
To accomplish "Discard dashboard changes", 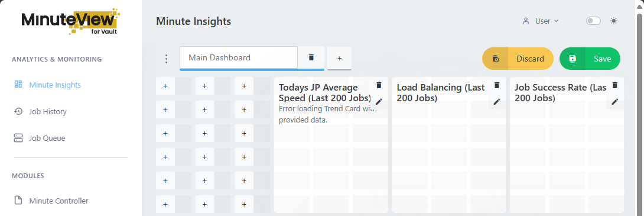I will [518, 59].
